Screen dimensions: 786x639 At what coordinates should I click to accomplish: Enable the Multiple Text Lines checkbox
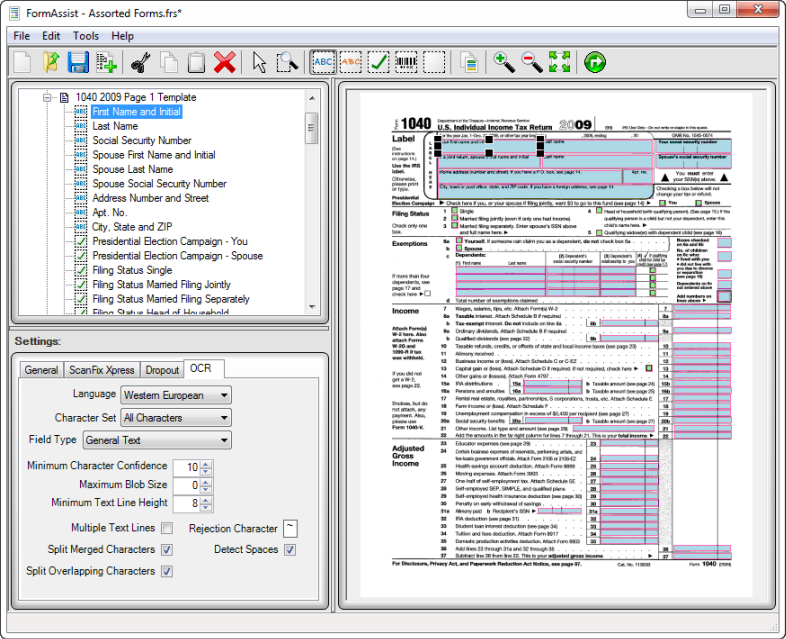coord(167,528)
